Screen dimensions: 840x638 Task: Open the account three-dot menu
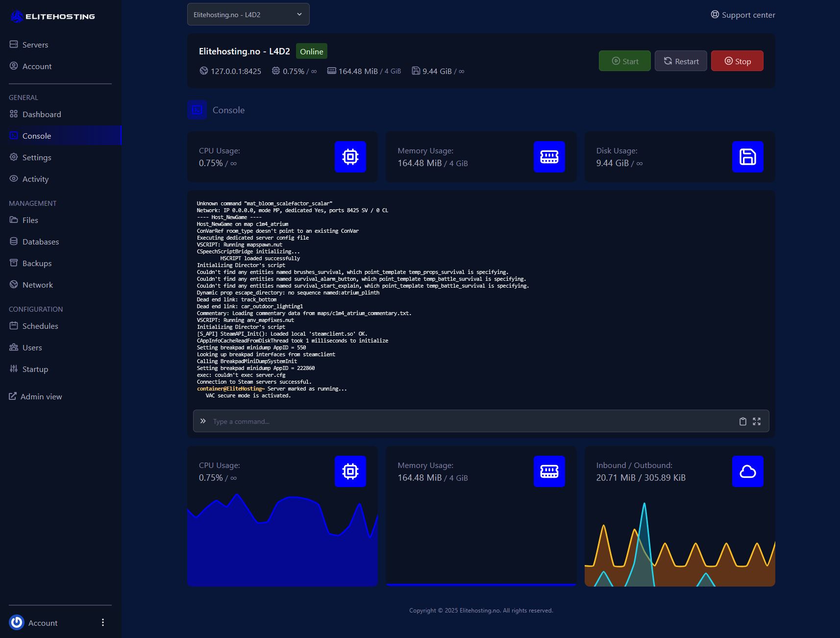102,622
